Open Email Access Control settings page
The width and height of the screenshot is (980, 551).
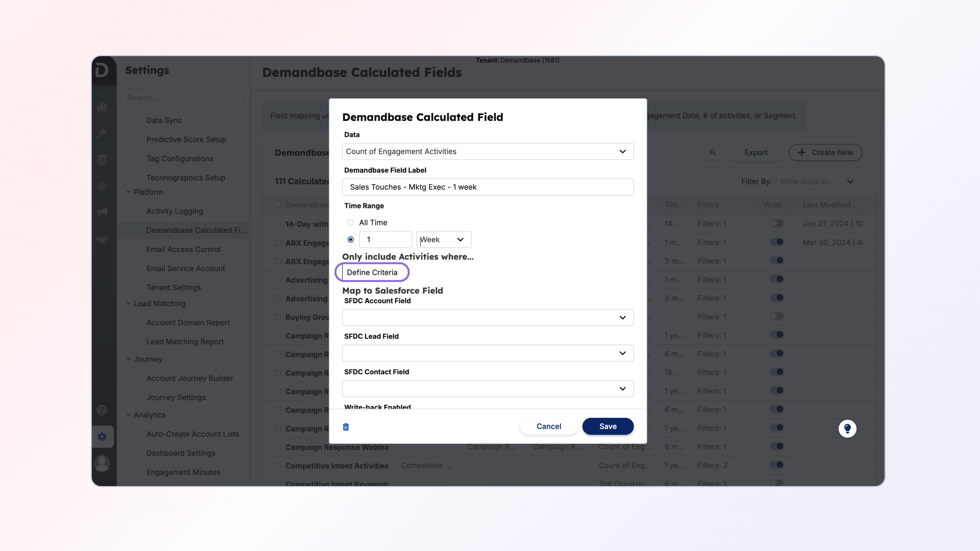point(183,249)
